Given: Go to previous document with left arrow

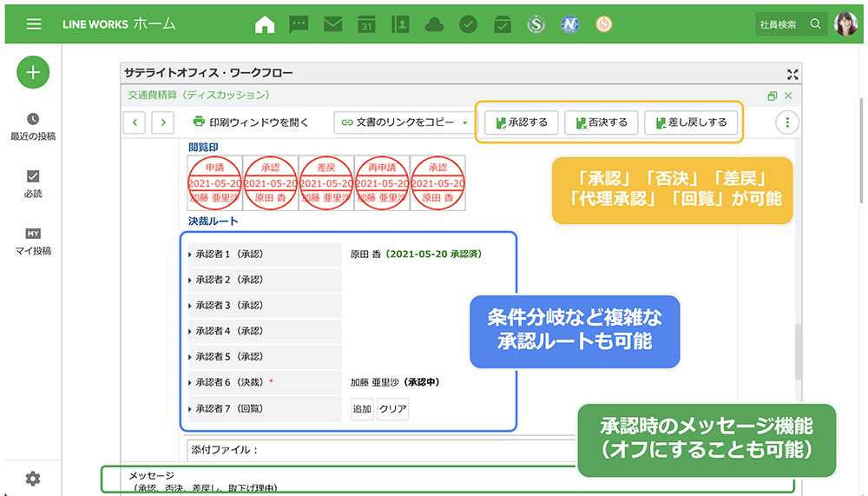Looking at the screenshot, I should point(135,122).
